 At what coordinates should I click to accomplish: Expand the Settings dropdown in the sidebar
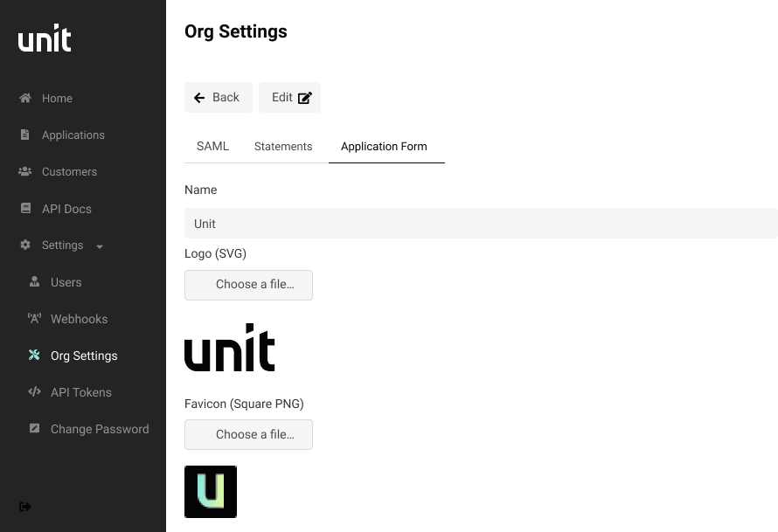point(98,245)
